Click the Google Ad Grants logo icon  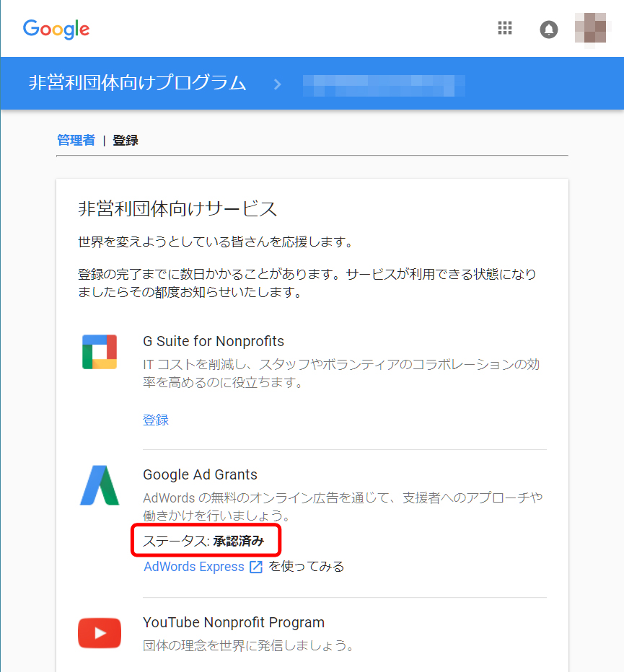click(100, 485)
